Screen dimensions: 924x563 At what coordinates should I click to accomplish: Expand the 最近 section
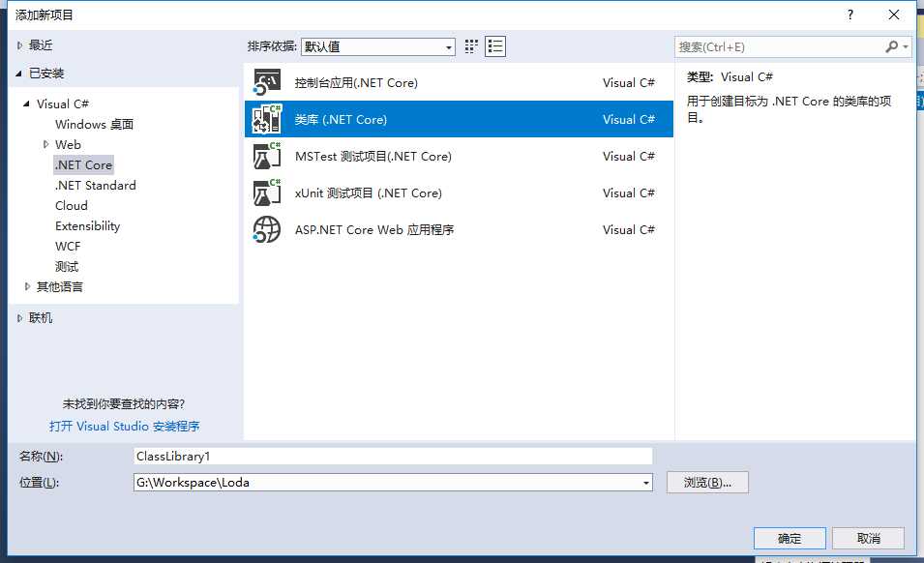point(19,45)
